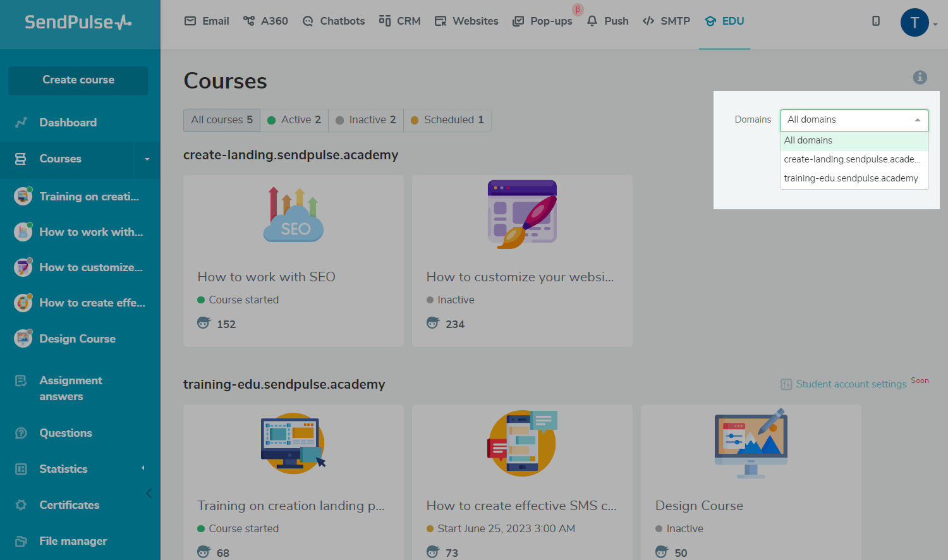Open the Training on creation landing thumbnail
The image size is (948, 560).
click(293, 444)
